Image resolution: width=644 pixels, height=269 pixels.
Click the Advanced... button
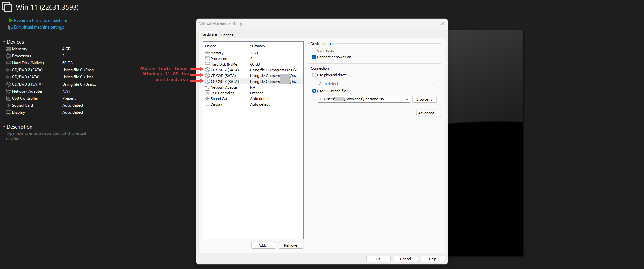tap(428, 113)
